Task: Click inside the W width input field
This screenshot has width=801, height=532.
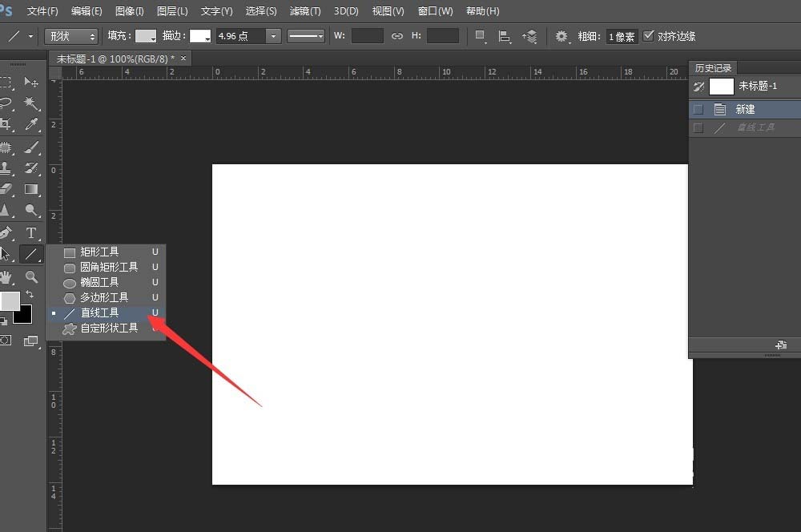Action: tap(368, 35)
